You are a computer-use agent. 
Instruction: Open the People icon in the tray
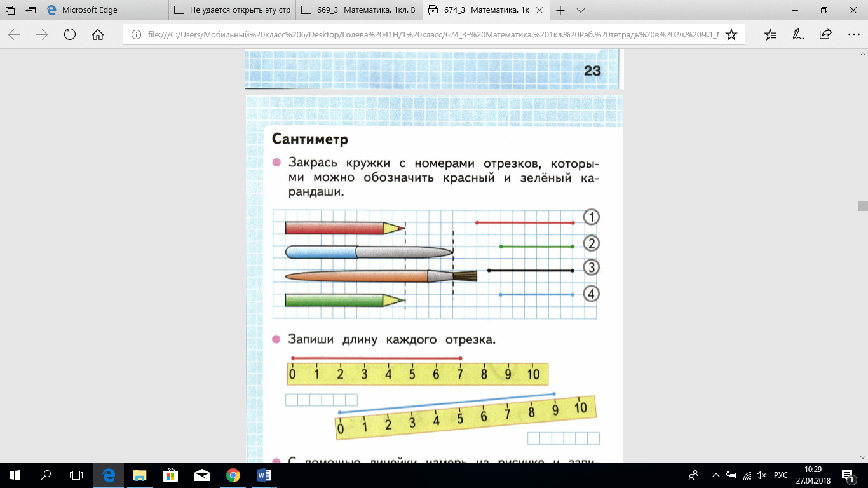tap(693, 475)
